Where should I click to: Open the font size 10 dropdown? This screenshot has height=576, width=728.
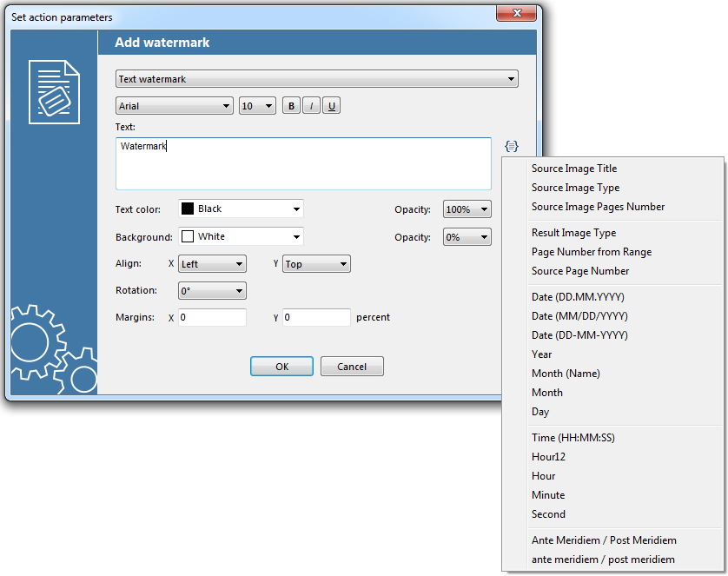tap(257, 106)
